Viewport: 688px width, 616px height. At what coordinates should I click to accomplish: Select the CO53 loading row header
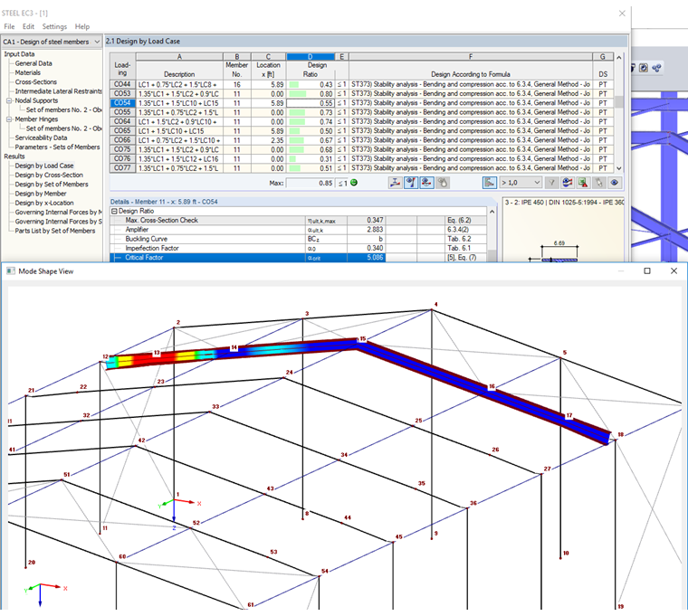[x=122, y=93]
